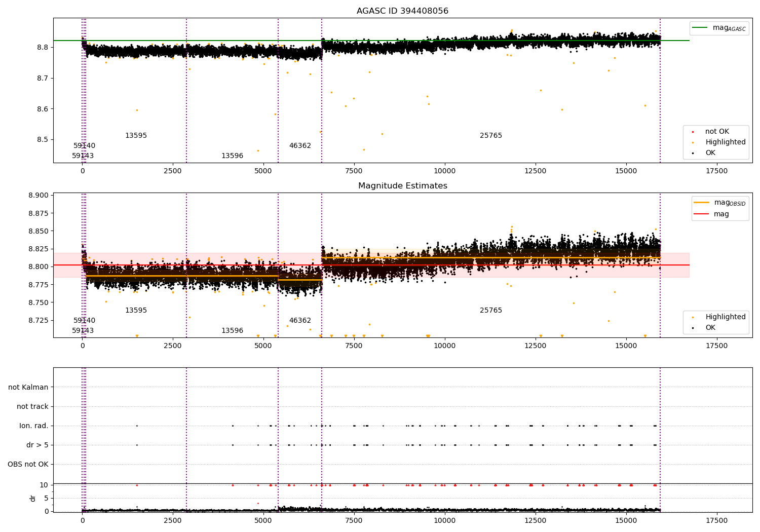Click the 17500 x-axis tick of the bottom panel

pos(716,520)
